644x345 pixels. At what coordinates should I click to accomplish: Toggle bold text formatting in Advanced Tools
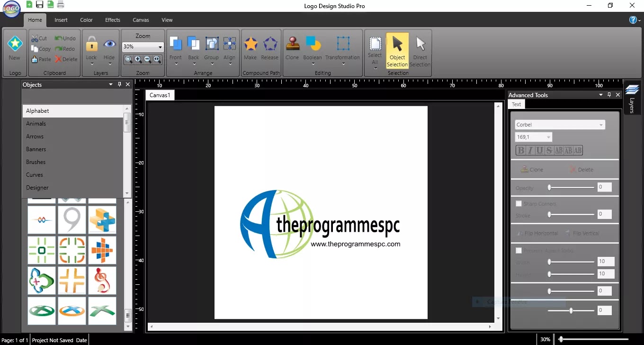point(521,150)
